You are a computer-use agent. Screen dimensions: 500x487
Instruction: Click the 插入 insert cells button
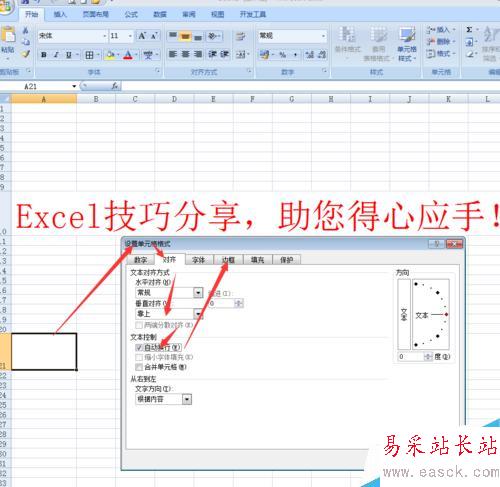pos(441,30)
